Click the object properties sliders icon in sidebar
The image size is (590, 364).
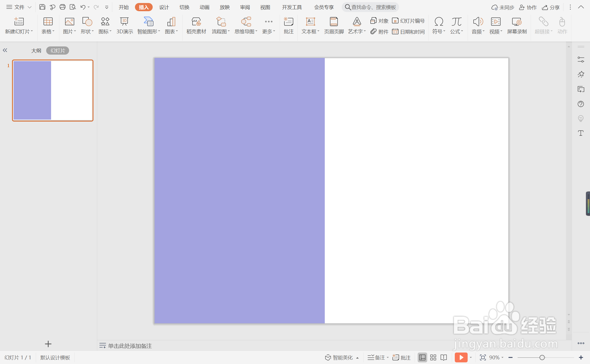581,60
